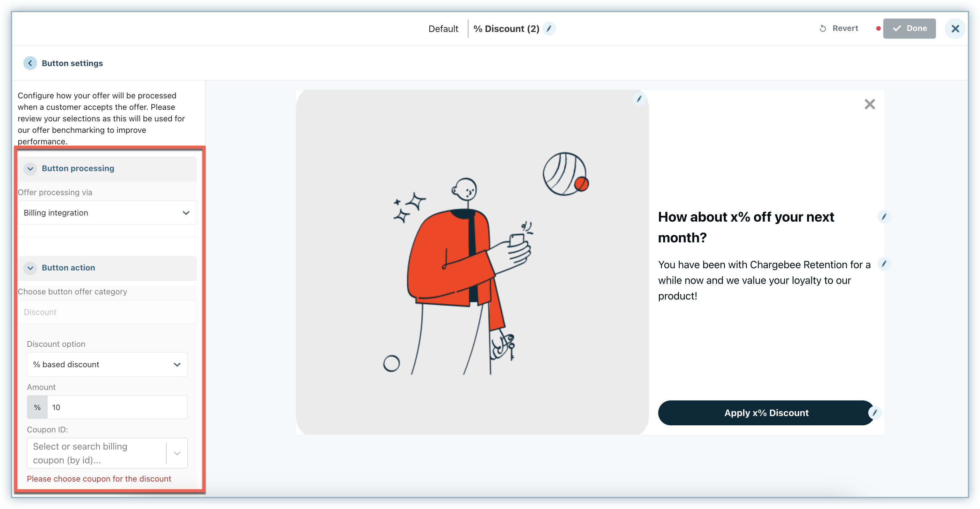Open the % based discount dropdown
Image resolution: width=980 pixels, height=509 pixels.
pyautogui.click(x=107, y=364)
